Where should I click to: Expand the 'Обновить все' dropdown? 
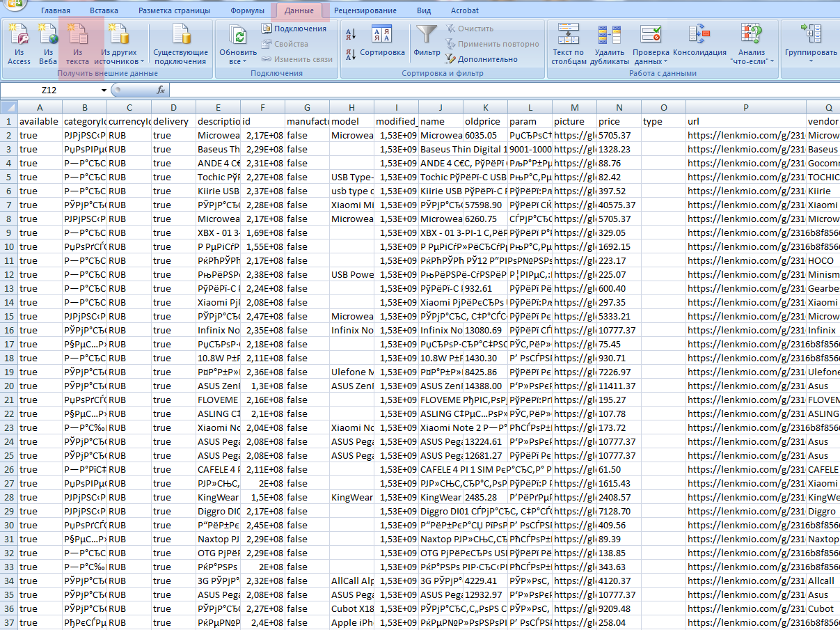pos(238,61)
